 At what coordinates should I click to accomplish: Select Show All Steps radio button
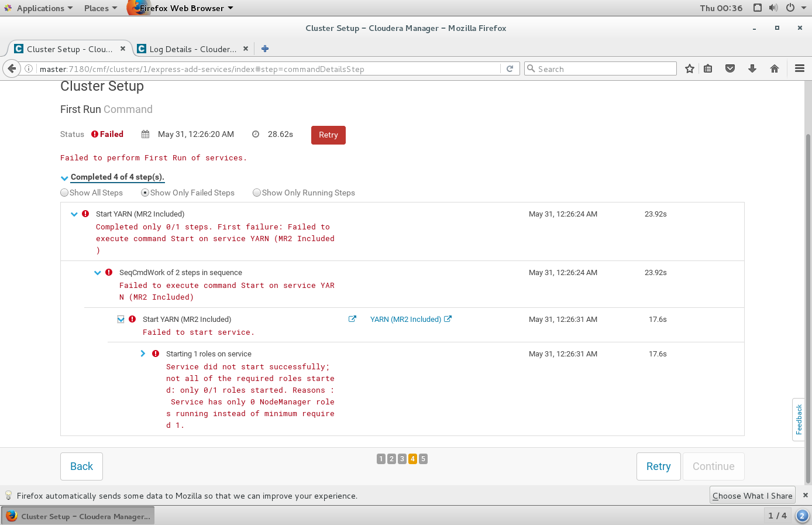tap(64, 193)
